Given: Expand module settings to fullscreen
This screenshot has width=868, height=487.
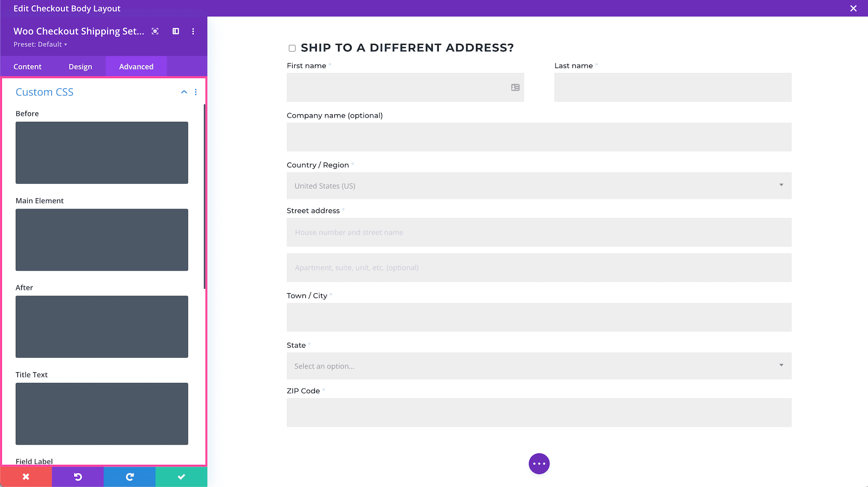Looking at the screenshot, I should click(x=155, y=31).
